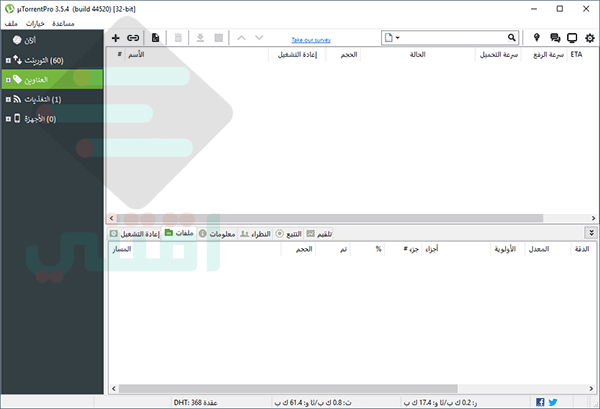Sort files by المعدل column
600x409 pixels.
[548, 249]
